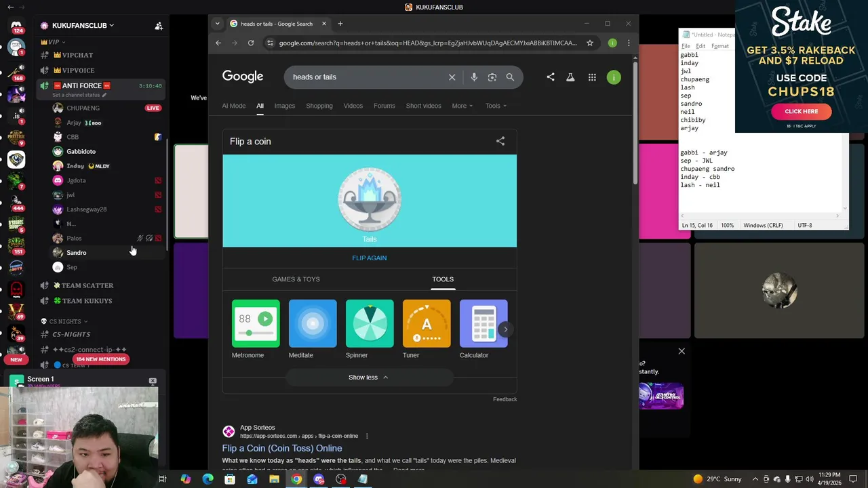Click share icon next to Google apps

pyautogui.click(x=551, y=77)
